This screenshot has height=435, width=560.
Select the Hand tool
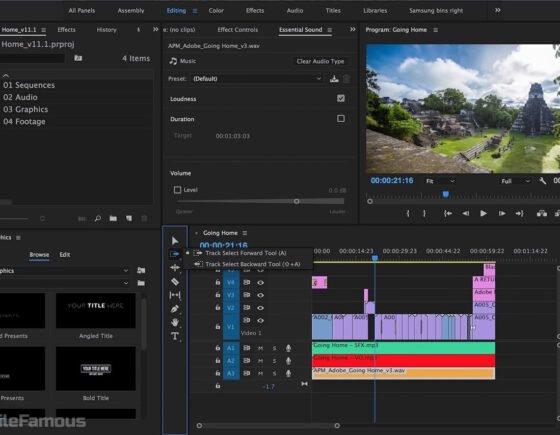(175, 322)
